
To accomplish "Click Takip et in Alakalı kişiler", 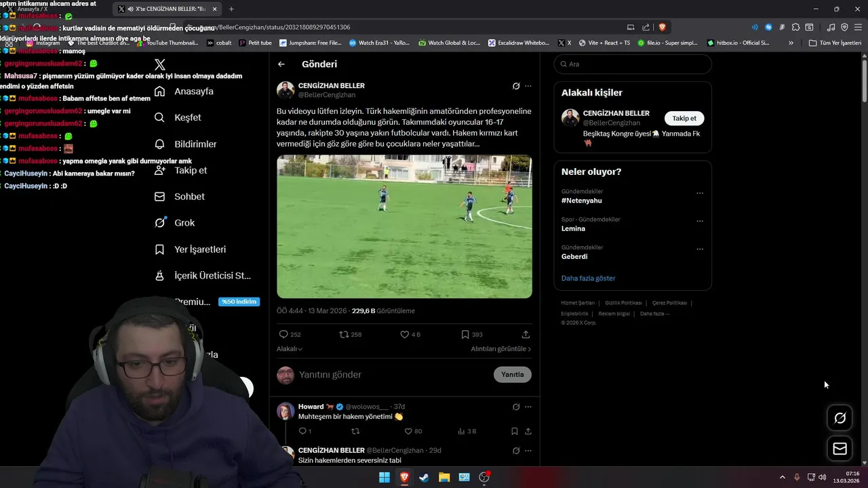I will click(684, 118).
